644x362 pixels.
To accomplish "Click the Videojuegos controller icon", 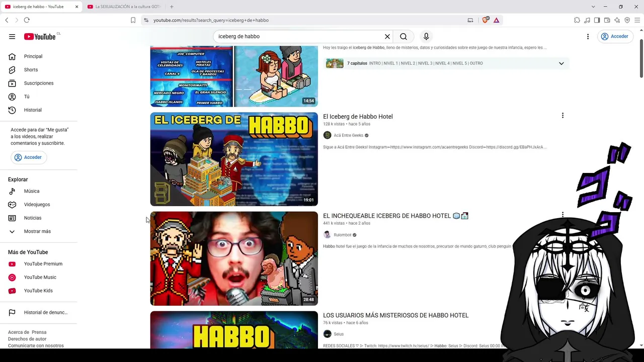I will [12, 205].
